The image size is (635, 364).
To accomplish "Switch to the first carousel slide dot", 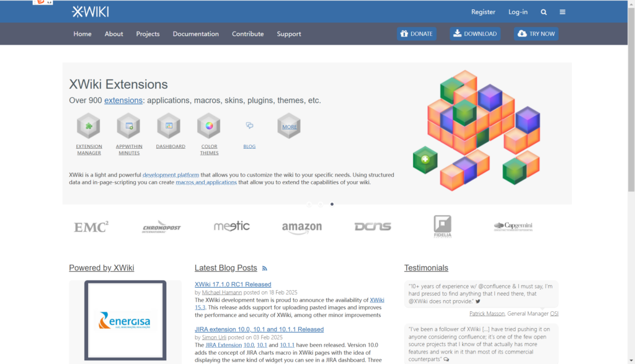I will [x=309, y=204].
